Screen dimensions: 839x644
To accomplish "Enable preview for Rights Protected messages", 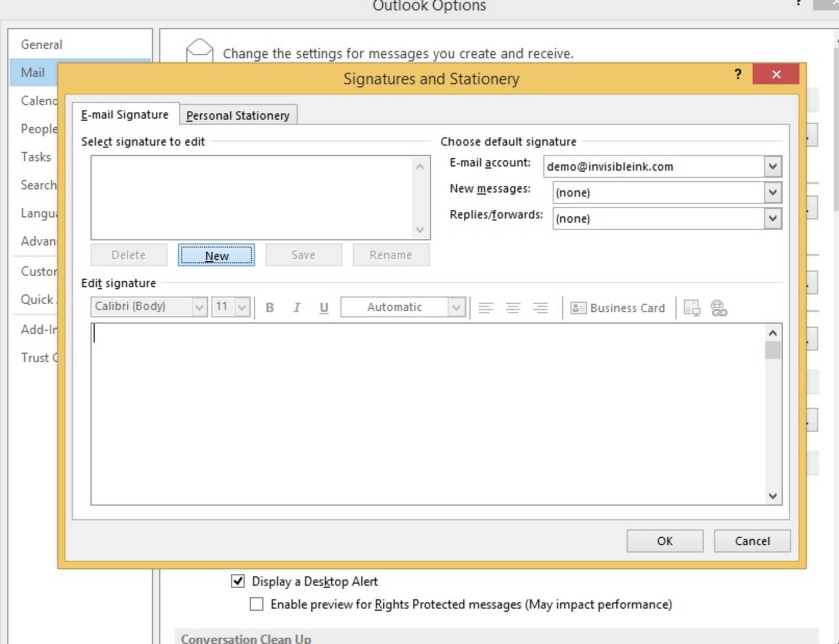I will [x=257, y=604].
